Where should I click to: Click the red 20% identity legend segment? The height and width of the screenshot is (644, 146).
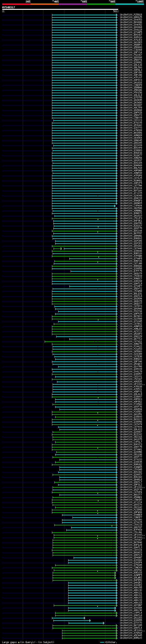click(x=16, y=4)
